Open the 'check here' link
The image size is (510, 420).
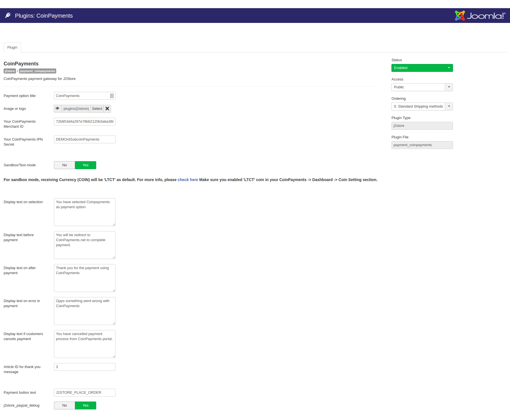pyautogui.click(x=188, y=180)
